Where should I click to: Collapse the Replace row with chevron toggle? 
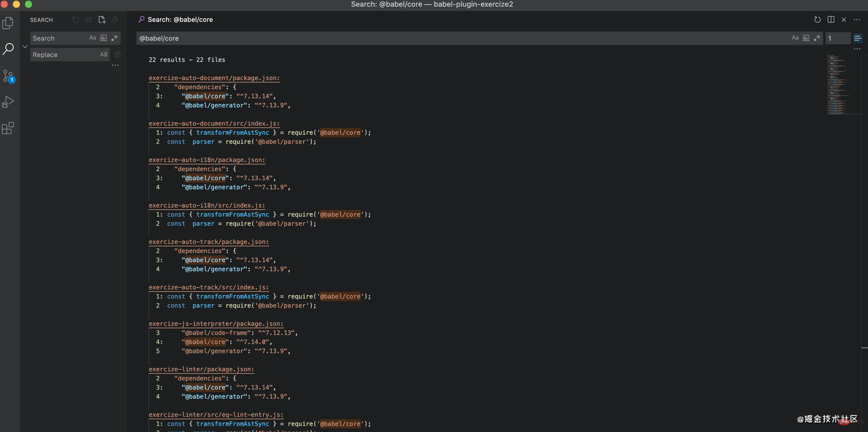pos(25,46)
